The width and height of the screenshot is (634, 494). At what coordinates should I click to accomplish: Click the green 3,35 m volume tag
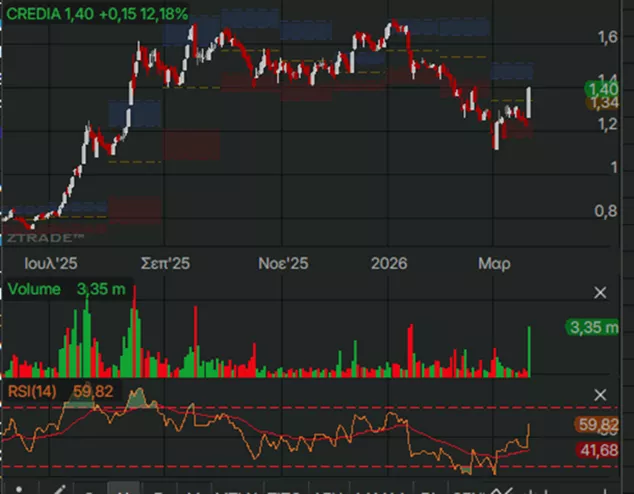click(x=593, y=327)
